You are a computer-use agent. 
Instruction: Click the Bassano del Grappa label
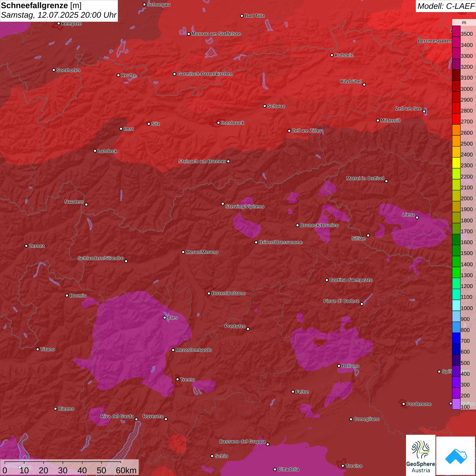(242, 441)
